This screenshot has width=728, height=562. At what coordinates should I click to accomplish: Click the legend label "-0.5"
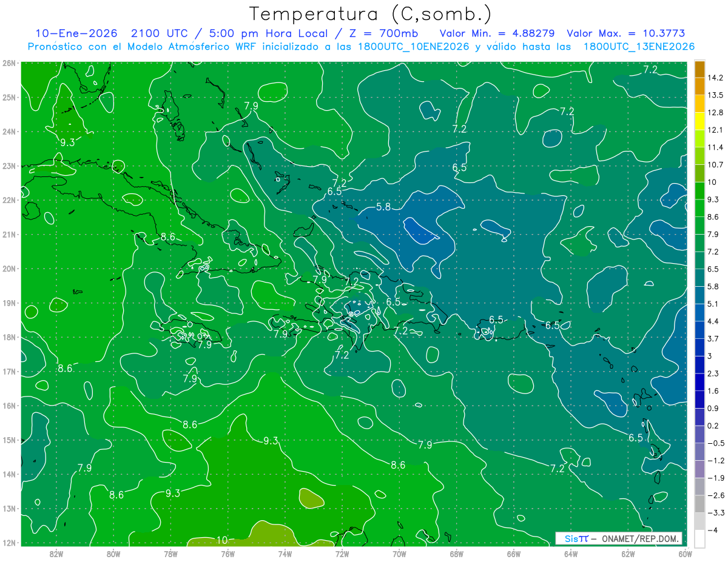click(715, 443)
